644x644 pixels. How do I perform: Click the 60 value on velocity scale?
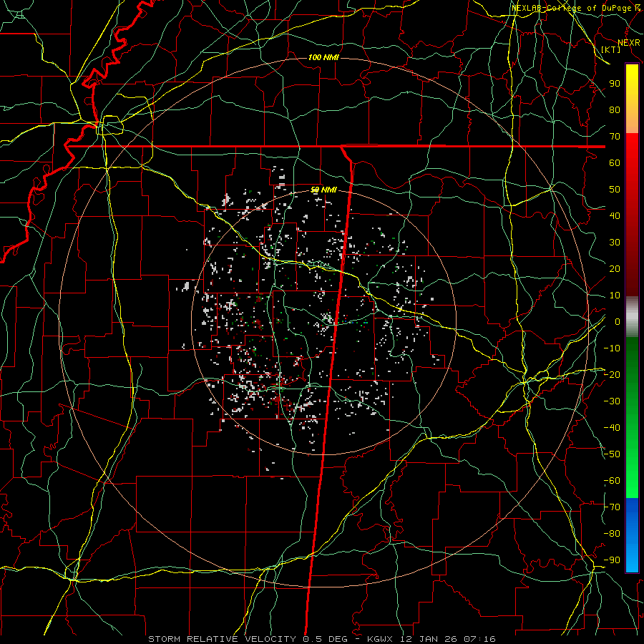(615, 162)
